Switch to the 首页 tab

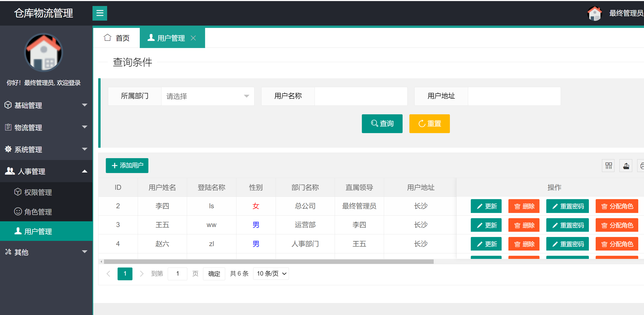[x=117, y=38]
